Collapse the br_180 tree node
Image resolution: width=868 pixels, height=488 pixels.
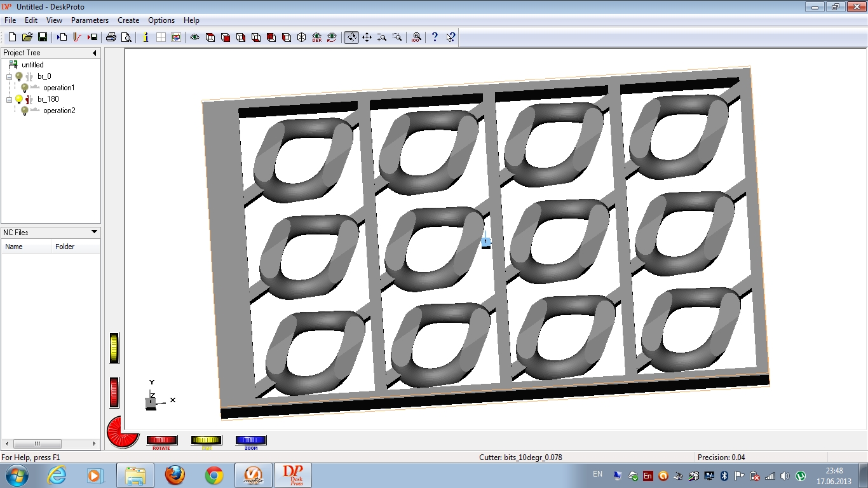tap(10, 99)
